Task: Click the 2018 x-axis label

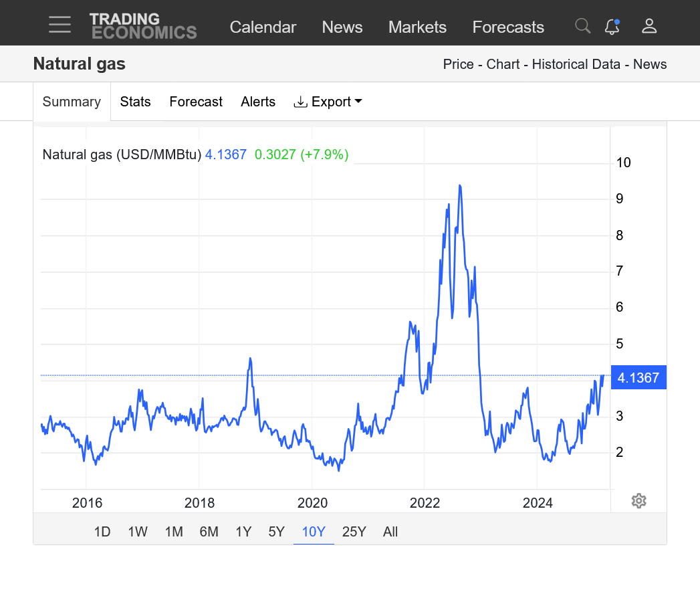Action: pos(199,503)
